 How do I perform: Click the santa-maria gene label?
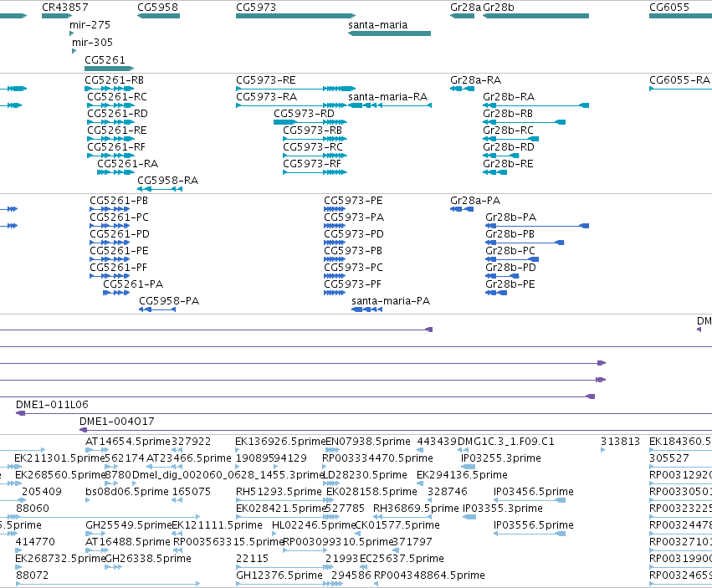(x=378, y=25)
